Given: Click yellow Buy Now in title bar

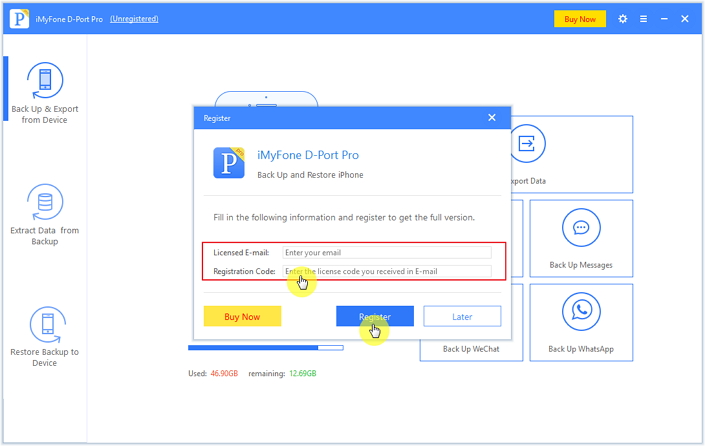Looking at the screenshot, I should click(x=580, y=19).
